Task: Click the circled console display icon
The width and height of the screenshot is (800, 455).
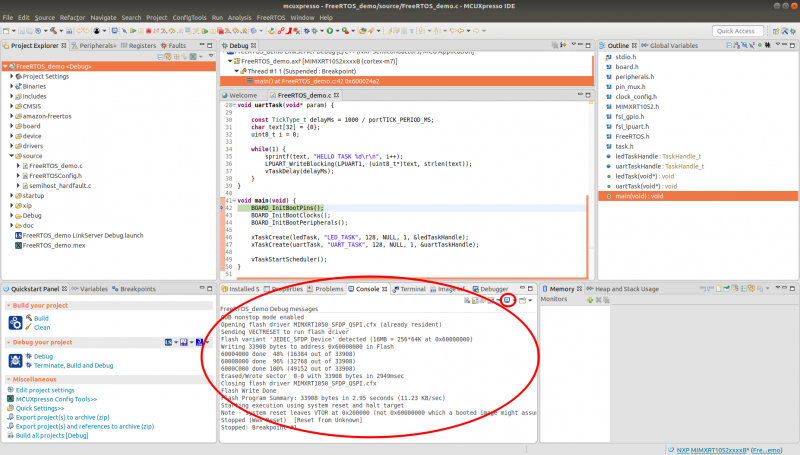Action: click(508, 300)
